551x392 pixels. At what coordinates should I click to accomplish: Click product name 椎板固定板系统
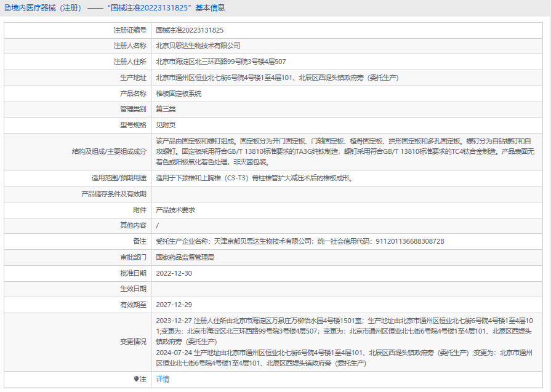[179, 94]
